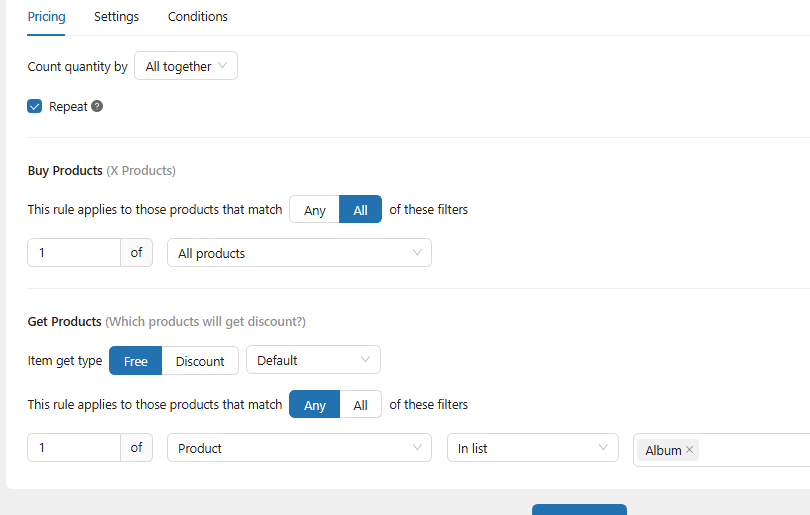Select Free item get type
The width and height of the screenshot is (810, 515).
135,361
